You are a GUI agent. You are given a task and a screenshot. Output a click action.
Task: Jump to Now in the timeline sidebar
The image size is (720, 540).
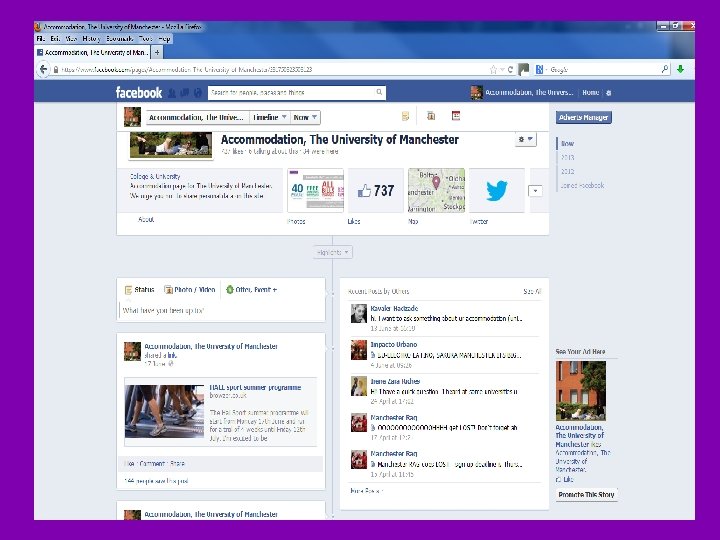[x=568, y=143]
